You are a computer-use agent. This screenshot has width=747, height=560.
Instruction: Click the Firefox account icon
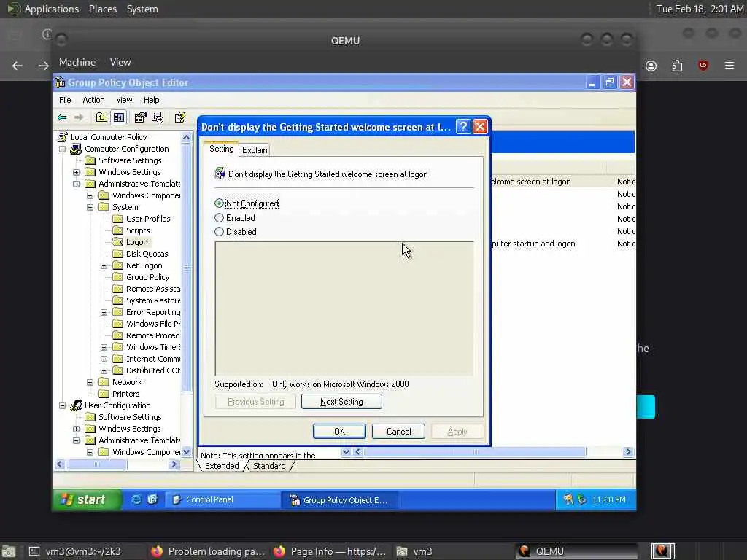click(x=651, y=66)
